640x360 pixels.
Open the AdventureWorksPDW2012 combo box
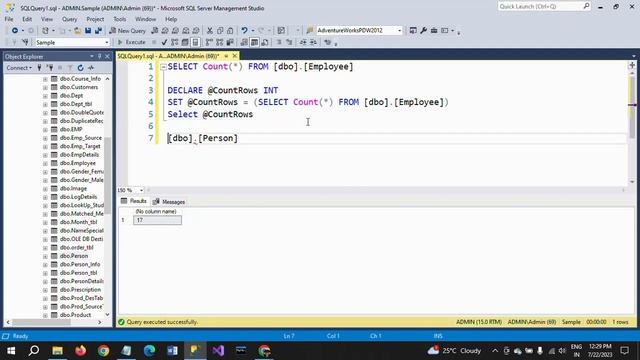tap(359, 31)
